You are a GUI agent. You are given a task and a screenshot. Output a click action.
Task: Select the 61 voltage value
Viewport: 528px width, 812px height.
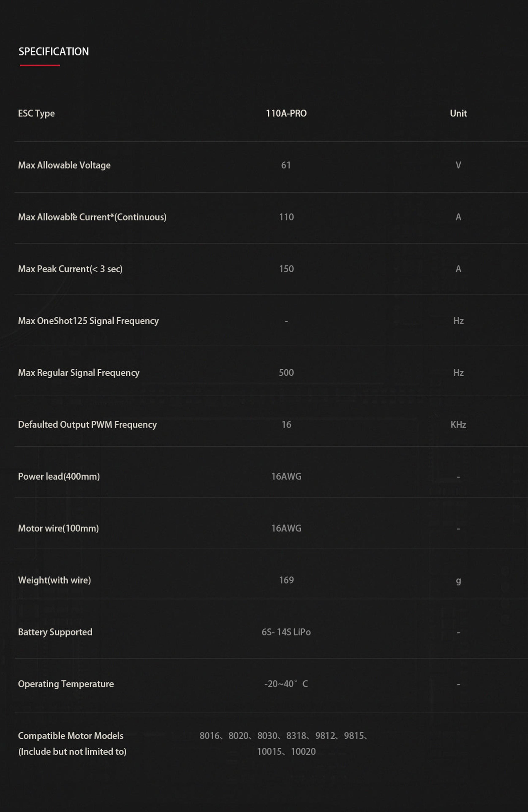[x=286, y=165]
